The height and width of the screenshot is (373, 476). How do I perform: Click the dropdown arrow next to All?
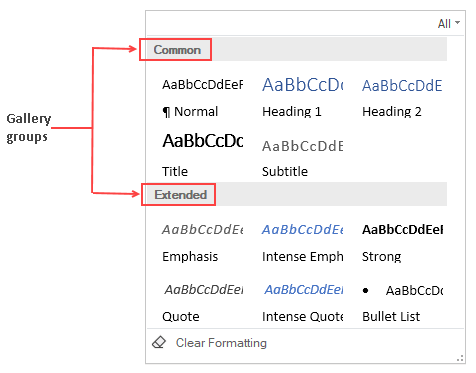pyautogui.click(x=458, y=23)
